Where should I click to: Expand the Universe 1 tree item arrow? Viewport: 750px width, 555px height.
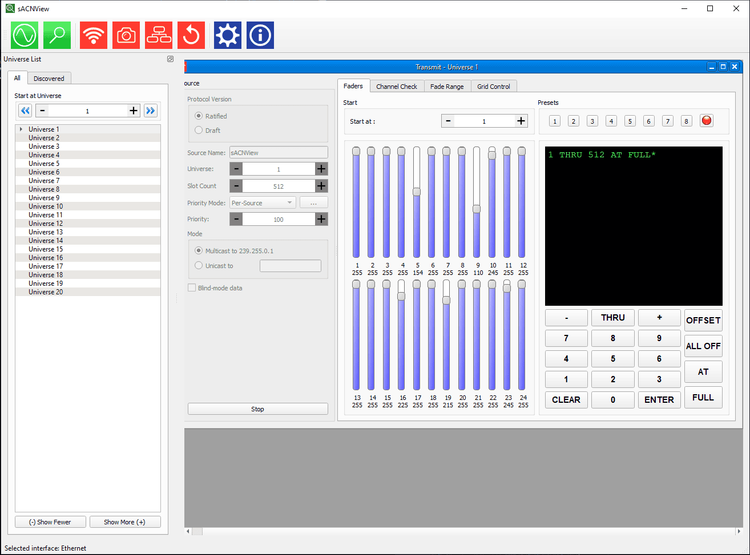click(x=21, y=129)
